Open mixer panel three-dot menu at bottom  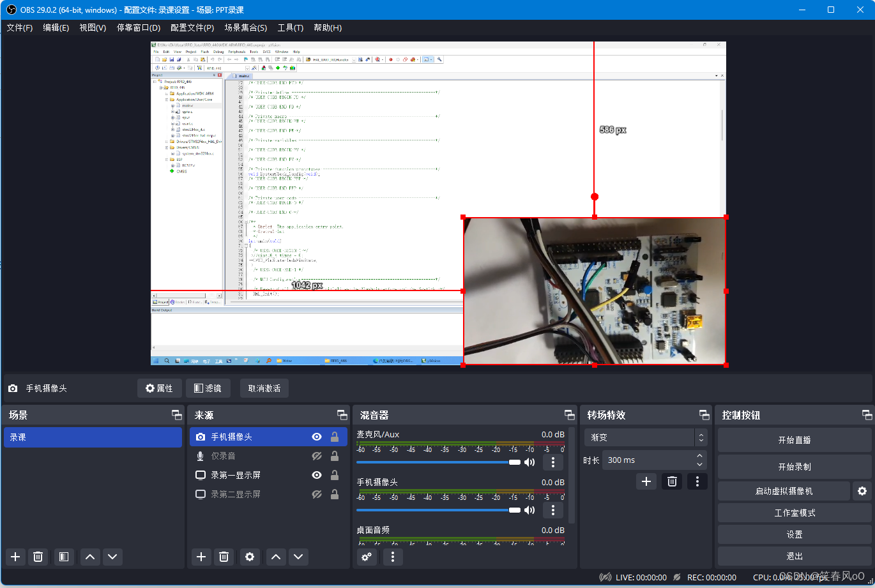coord(393,557)
